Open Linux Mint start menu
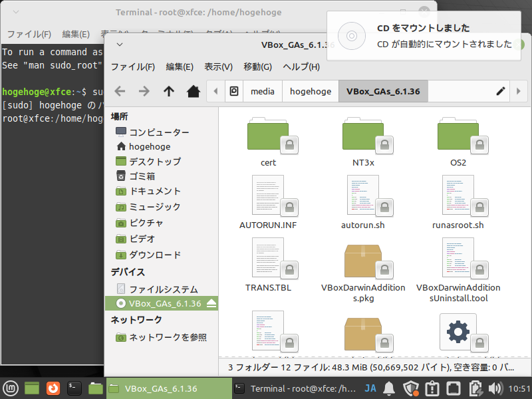The image size is (532, 399). point(11,388)
